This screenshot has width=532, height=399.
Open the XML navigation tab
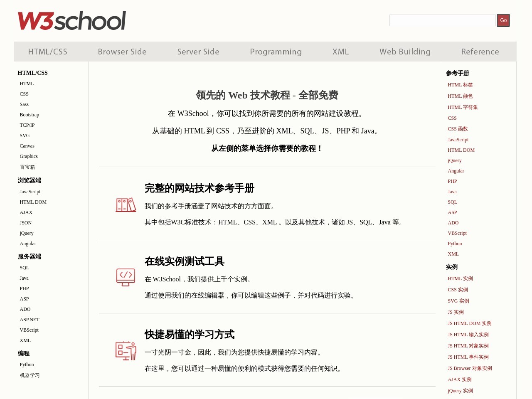340,52
